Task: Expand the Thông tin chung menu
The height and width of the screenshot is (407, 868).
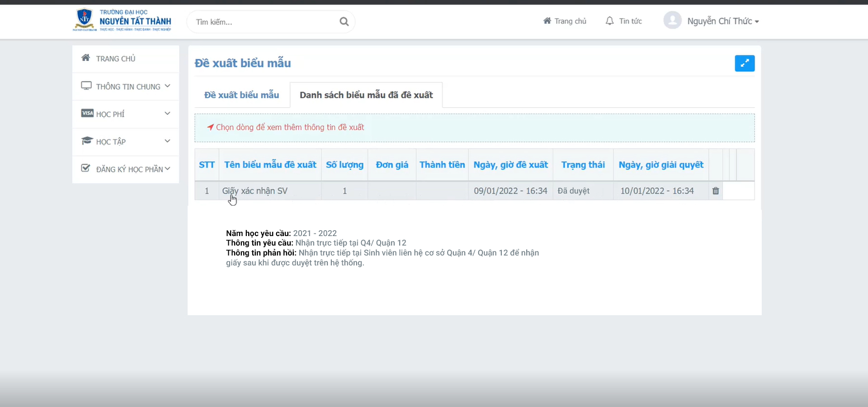Action: click(126, 86)
